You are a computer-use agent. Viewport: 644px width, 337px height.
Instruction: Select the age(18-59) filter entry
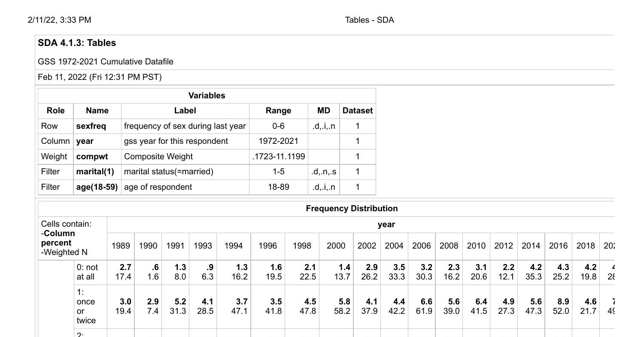pyautogui.click(x=97, y=187)
